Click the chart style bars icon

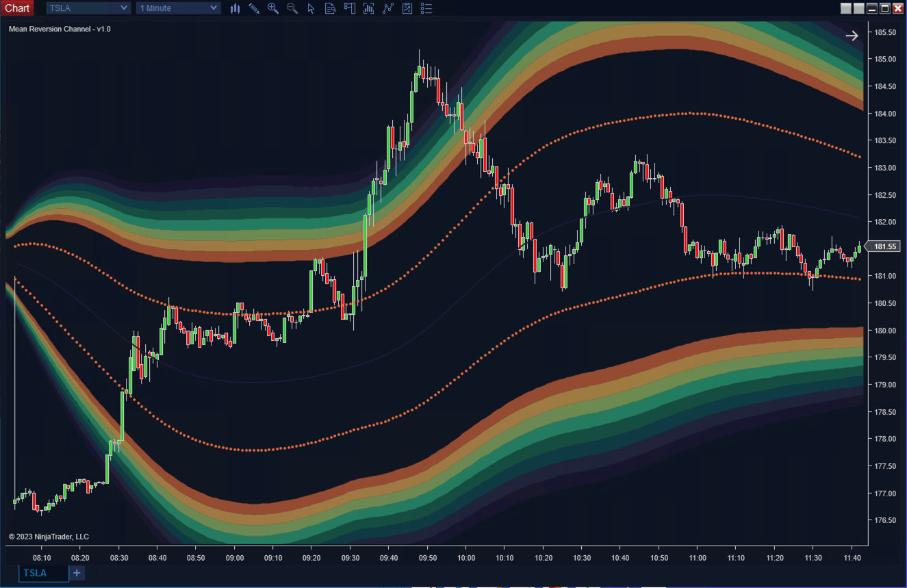(x=235, y=8)
